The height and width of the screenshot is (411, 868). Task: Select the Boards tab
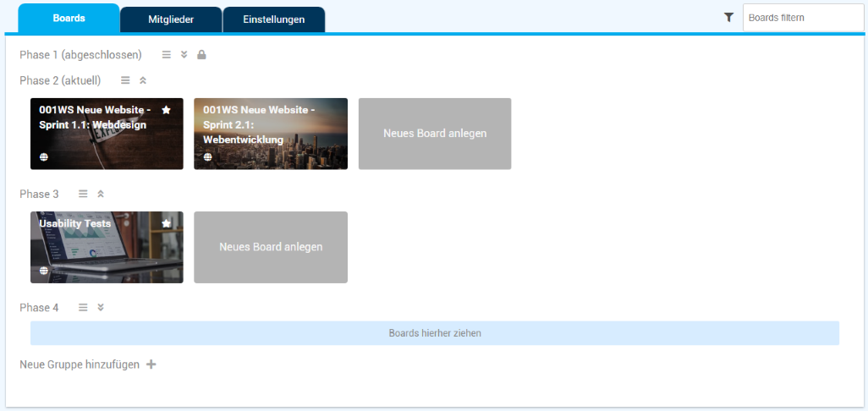pos(69,19)
